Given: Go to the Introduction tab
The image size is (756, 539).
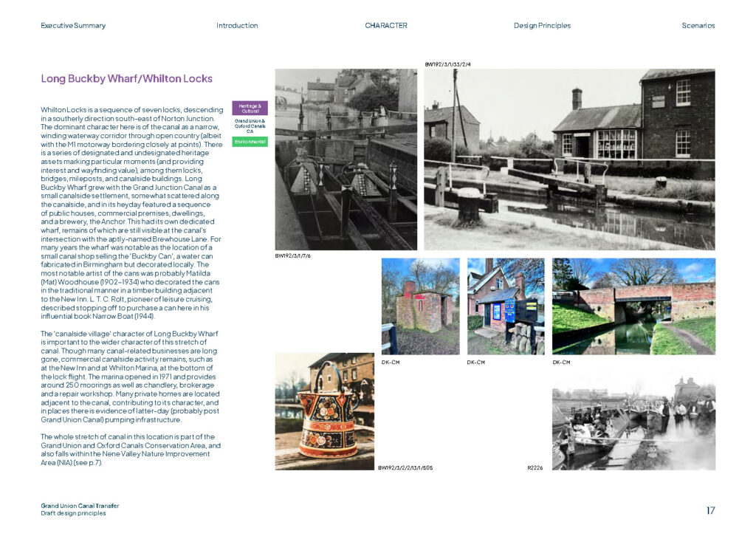Looking at the screenshot, I should (x=237, y=26).
